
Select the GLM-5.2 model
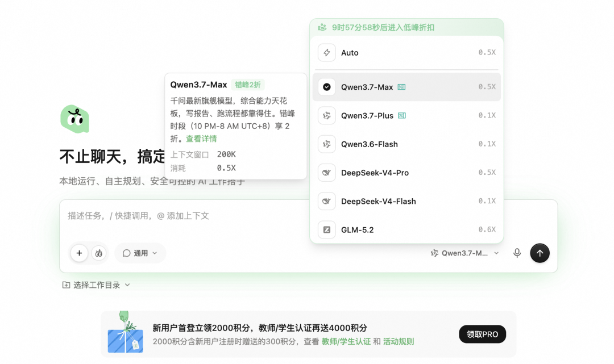406,229
